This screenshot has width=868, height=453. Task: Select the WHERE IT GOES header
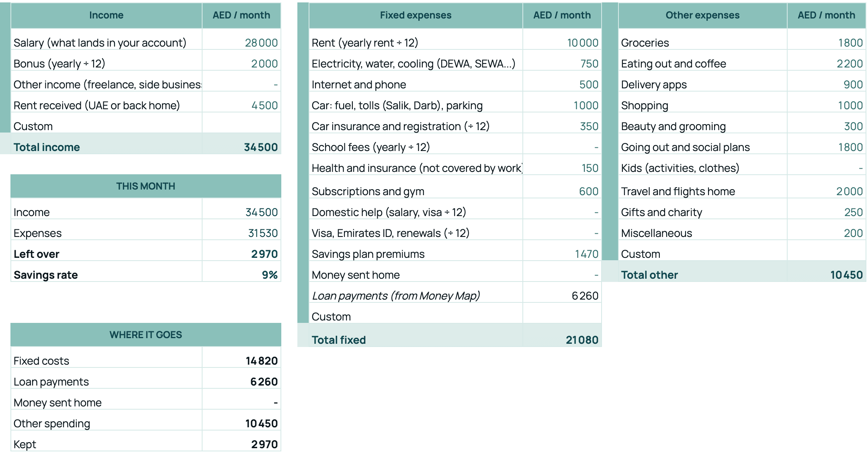(x=146, y=335)
